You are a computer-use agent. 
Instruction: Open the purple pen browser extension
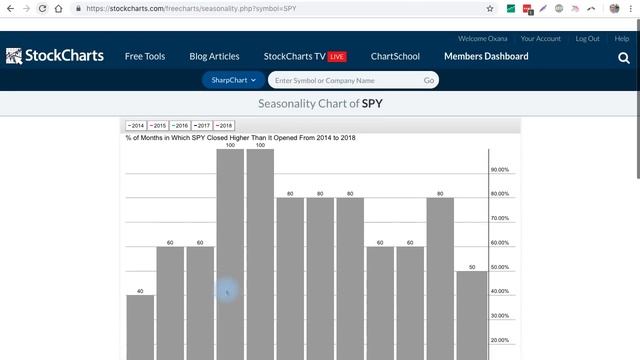click(543, 9)
